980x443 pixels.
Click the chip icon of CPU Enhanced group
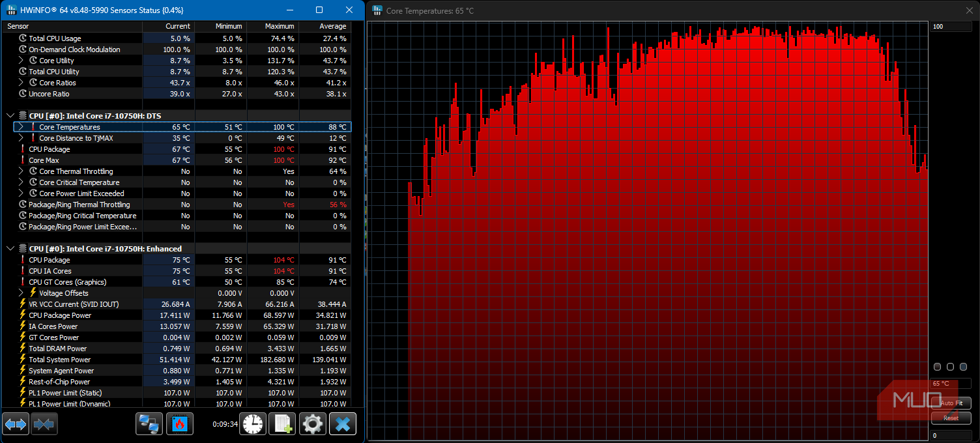(23, 249)
